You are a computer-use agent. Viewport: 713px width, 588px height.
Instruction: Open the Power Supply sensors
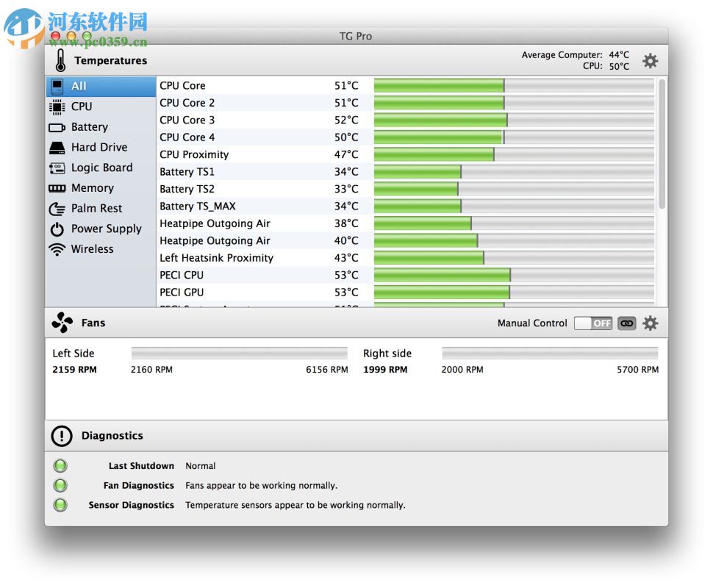pos(105,229)
